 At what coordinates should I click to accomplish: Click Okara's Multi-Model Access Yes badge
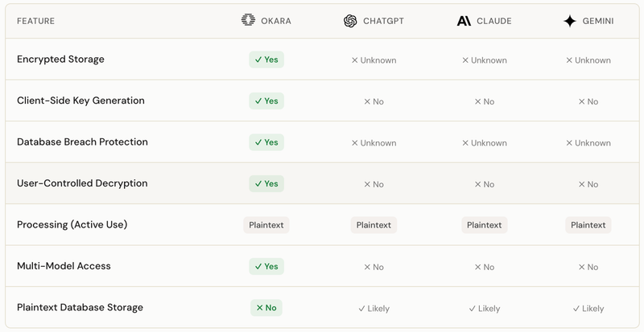266,267
